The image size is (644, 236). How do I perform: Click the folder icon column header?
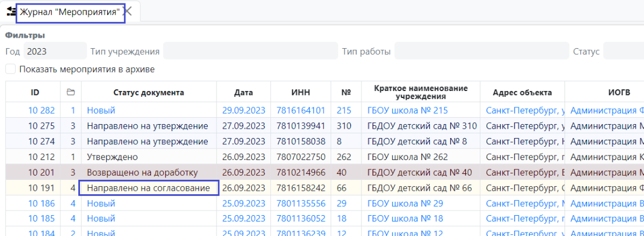pyautogui.click(x=71, y=93)
